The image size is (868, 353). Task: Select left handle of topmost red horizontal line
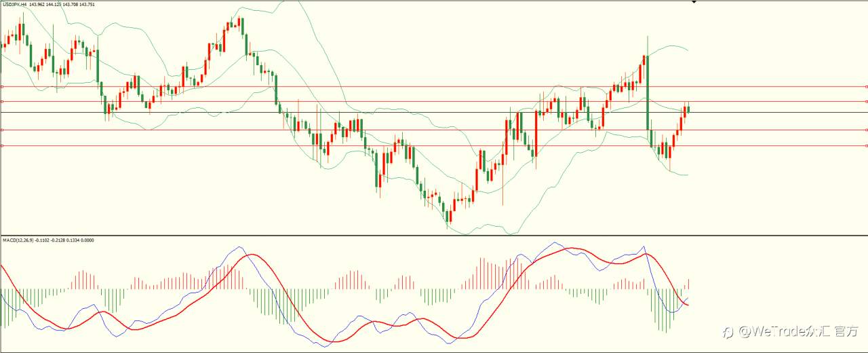2,86
